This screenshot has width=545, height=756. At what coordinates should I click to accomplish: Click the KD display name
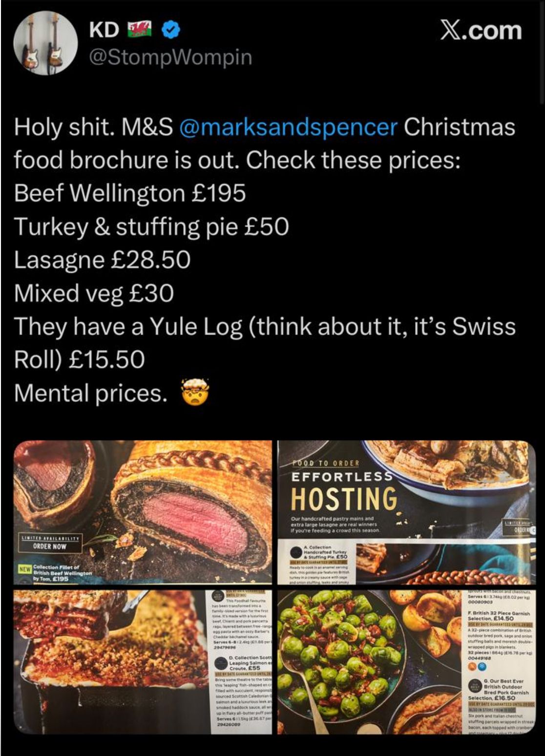pyautogui.click(x=104, y=30)
